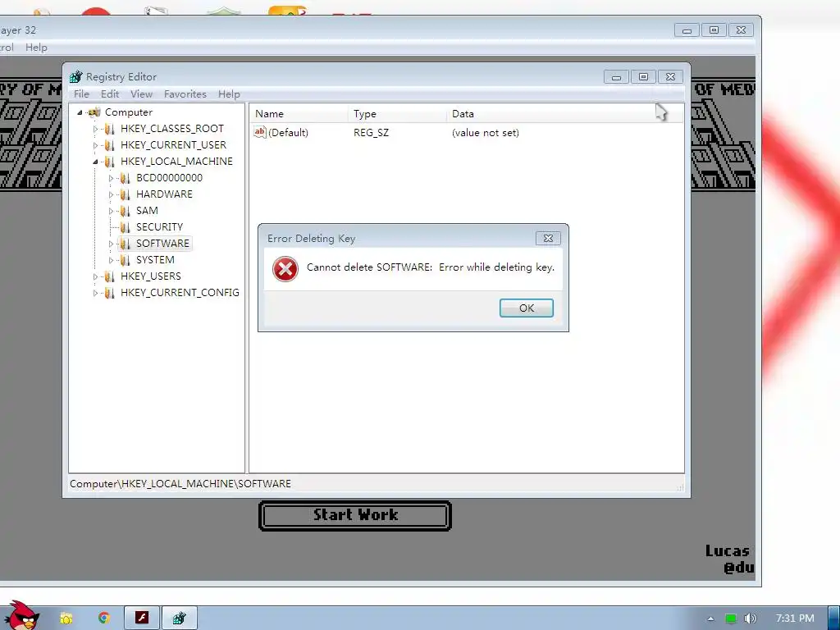This screenshot has width=840, height=630.
Task: Expand BCD00000000 key arrow
Action: coord(111,178)
